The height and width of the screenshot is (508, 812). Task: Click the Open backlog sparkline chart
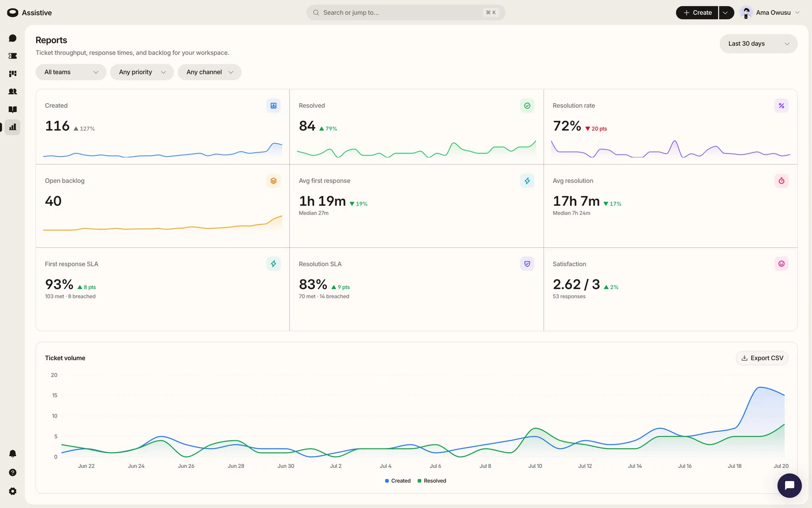[162, 224]
